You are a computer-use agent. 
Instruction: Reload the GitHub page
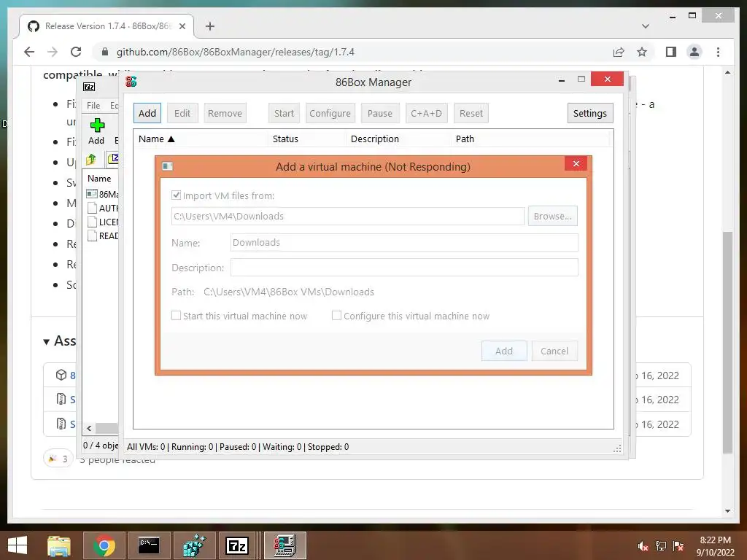coord(76,52)
